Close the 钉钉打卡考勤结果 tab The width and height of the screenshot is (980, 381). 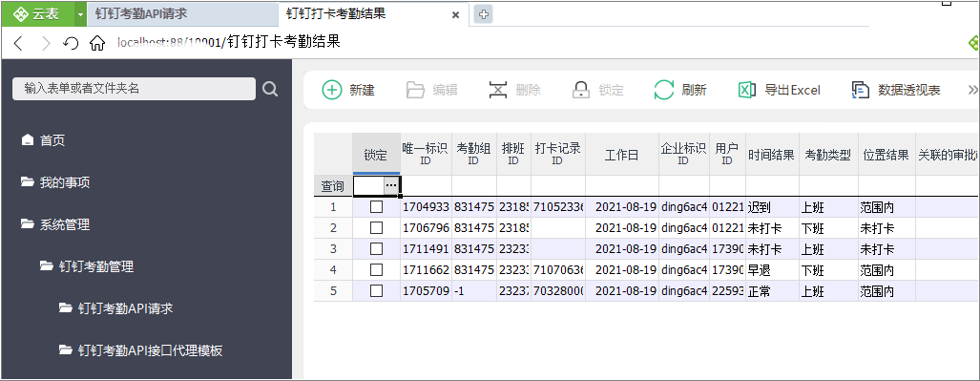[x=455, y=14]
